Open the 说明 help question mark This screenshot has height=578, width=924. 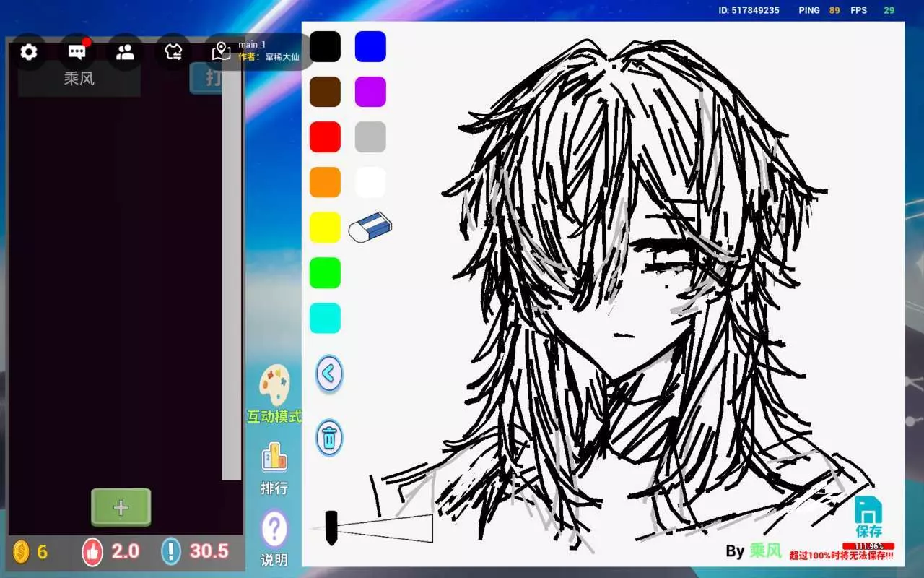click(x=274, y=529)
